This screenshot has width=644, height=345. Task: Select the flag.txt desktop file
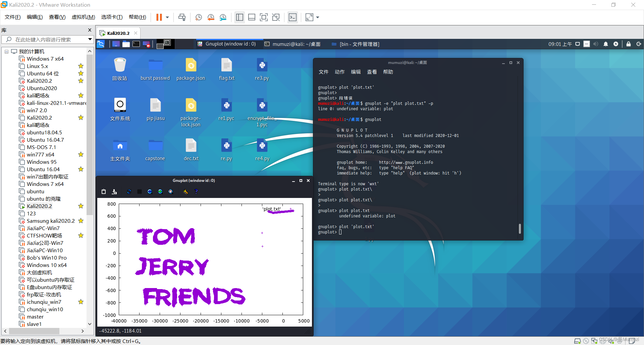227,69
